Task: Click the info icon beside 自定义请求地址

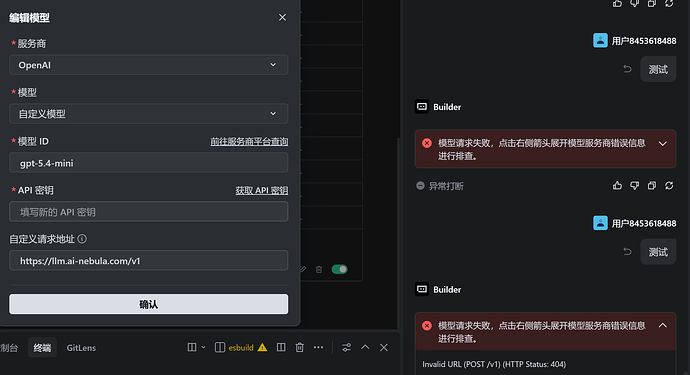Action: point(82,239)
